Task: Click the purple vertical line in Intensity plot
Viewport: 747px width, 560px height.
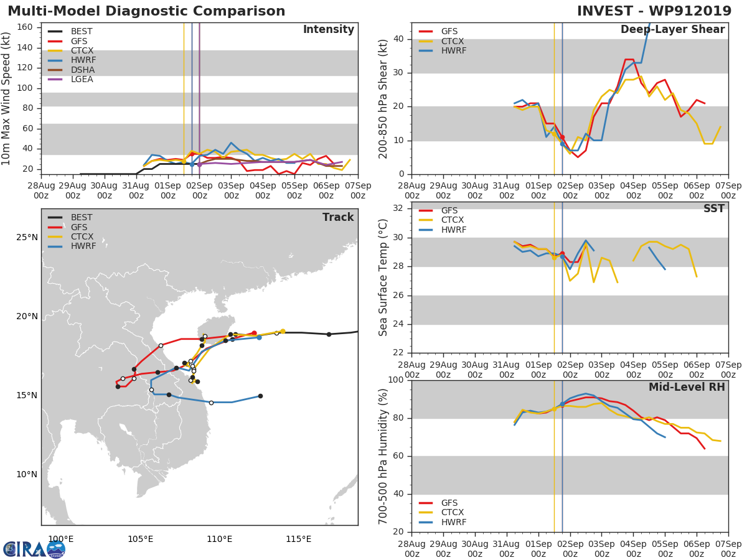Action: [x=199, y=98]
